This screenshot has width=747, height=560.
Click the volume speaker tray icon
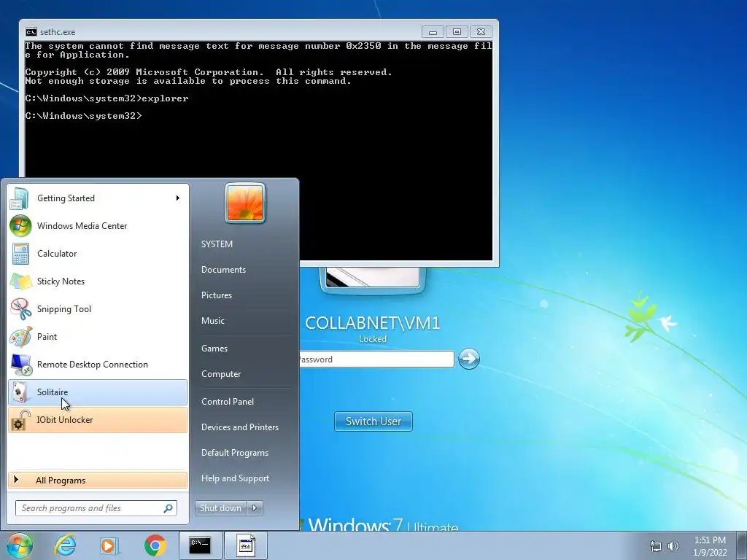[673, 546]
